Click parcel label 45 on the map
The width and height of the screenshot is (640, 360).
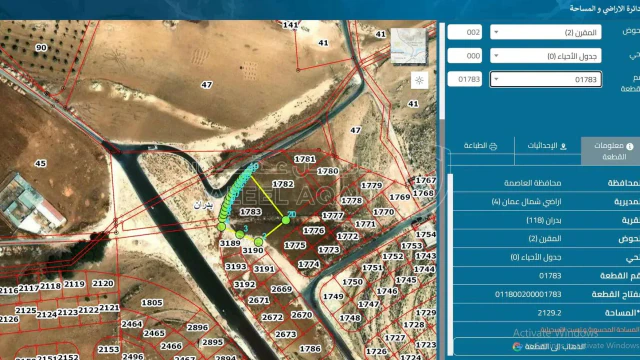(40, 164)
